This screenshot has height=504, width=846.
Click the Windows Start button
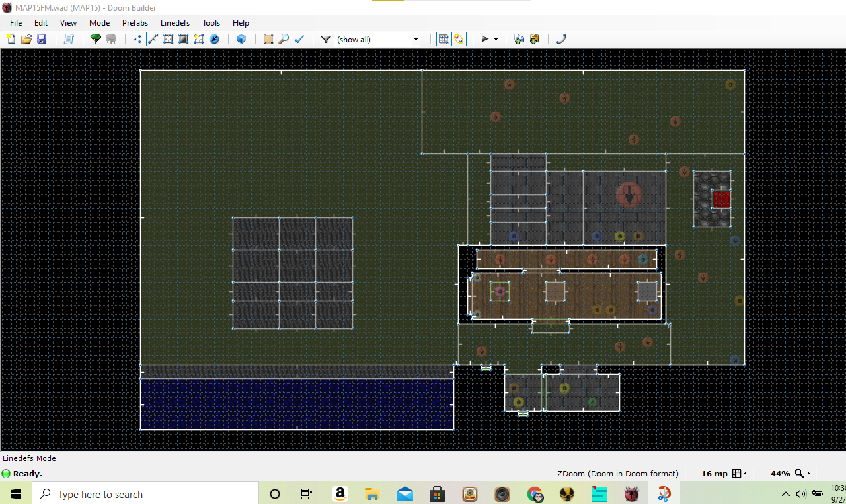(16, 493)
